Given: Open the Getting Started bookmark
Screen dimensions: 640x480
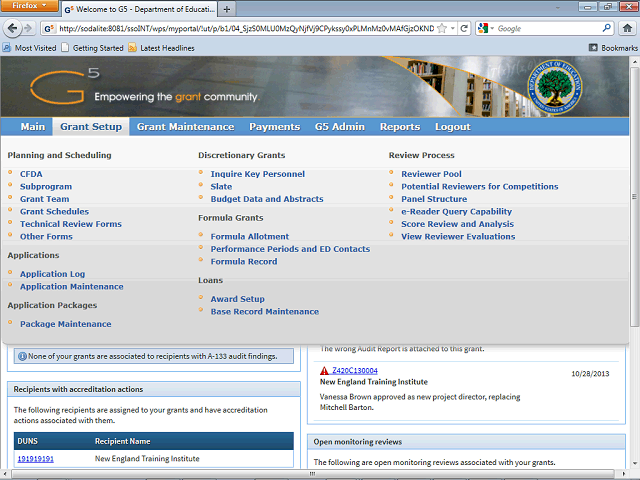Looking at the screenshot, I should (x=93, y=48).
